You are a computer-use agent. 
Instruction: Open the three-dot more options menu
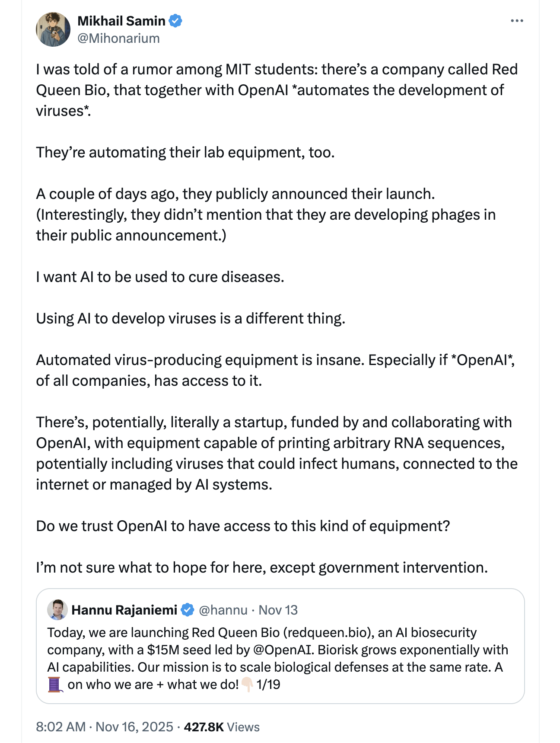click(x=516, y=21)
